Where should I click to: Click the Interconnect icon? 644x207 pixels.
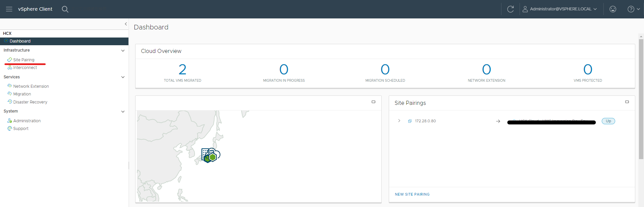[x=10, y=67]
